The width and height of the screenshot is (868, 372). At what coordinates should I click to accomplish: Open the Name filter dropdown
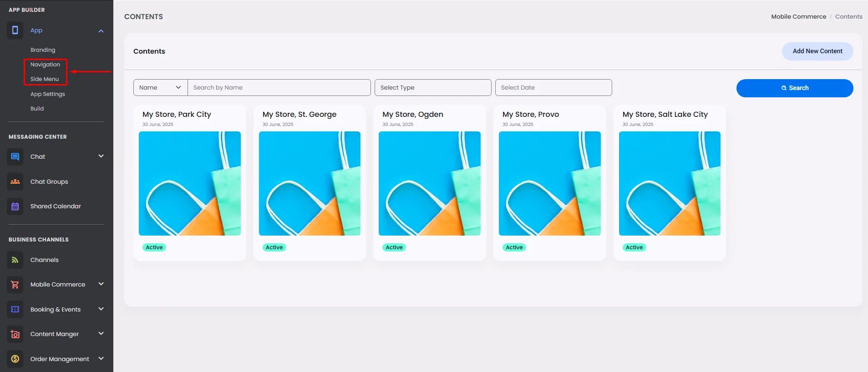tap(161, 87)
